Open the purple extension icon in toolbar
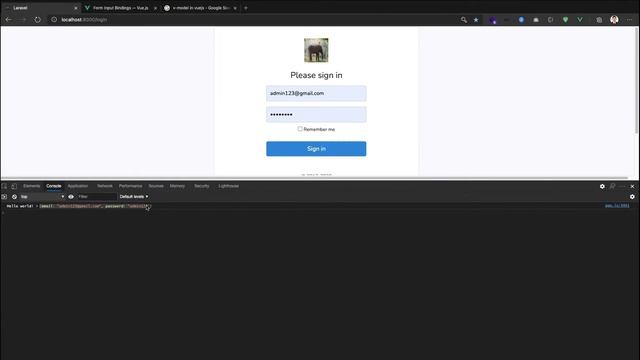640x360 pixels. tap(493, 20)
